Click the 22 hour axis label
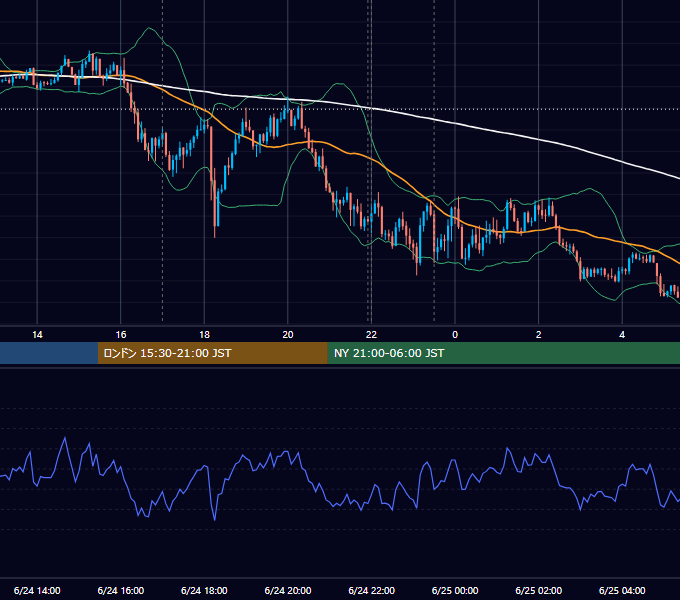Screen dimensions: 680x600 click(x=371, y=335)
